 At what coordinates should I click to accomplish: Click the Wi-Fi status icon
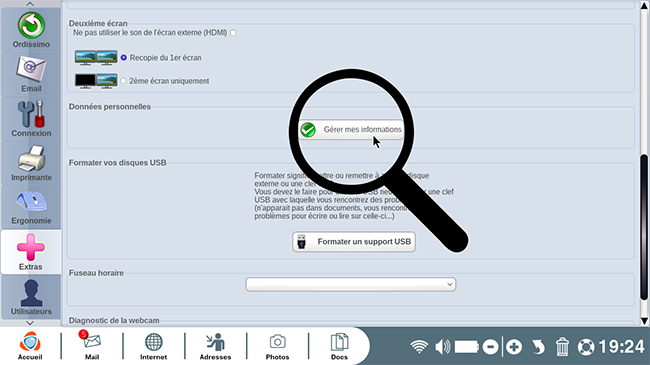tap(419, 346)
